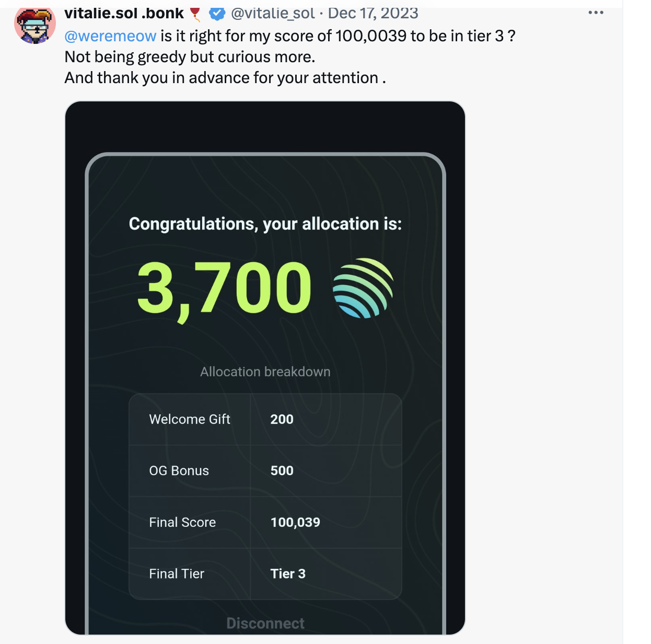Click the Tier 3 value
This screenshot has width=651, height=644.
pos(288,574)
